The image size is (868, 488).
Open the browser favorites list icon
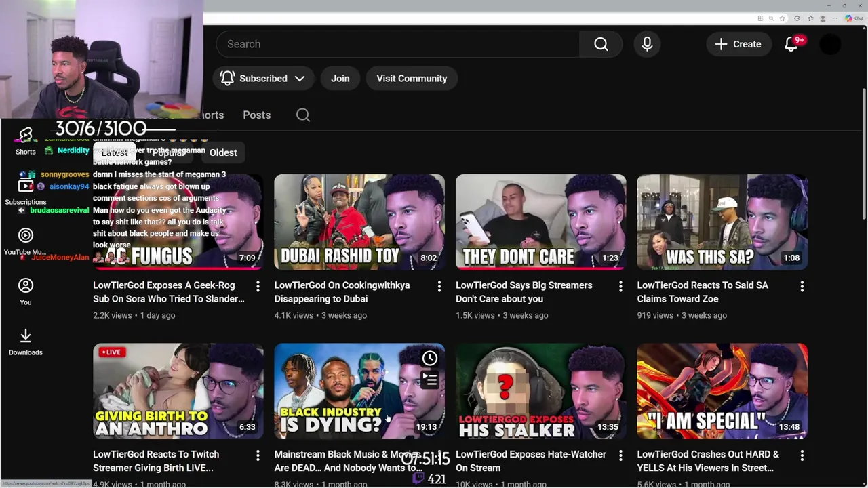point(810,18)
